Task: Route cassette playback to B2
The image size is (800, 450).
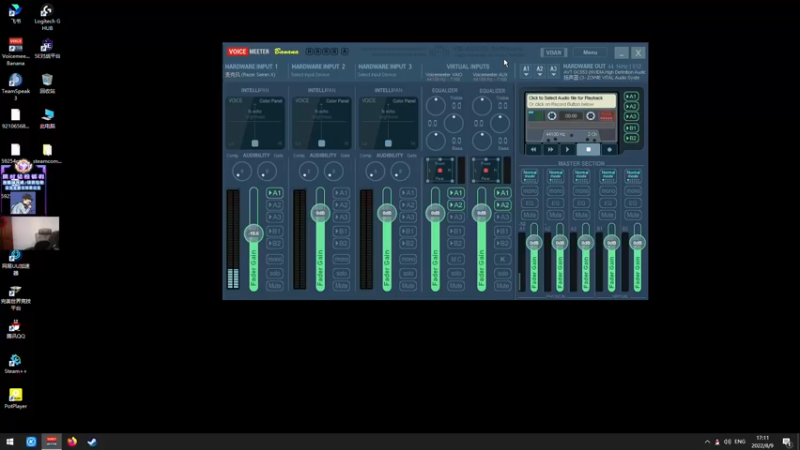Action: (632, 138)
